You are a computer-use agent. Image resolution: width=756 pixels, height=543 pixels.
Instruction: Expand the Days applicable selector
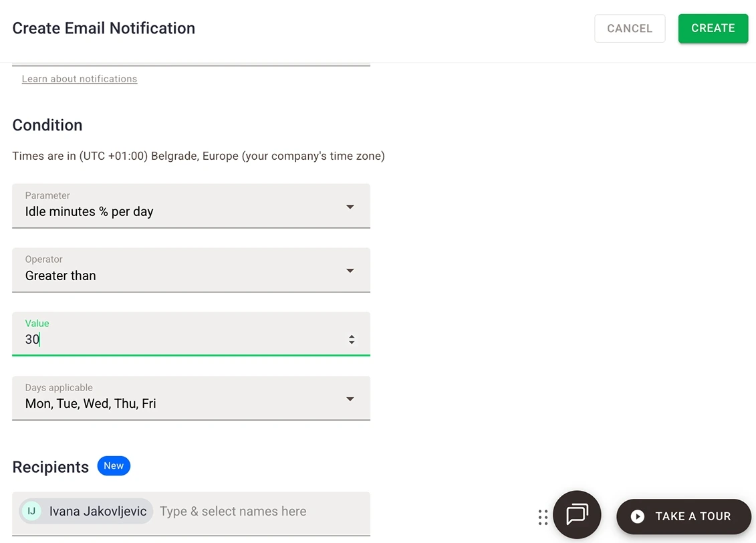point(191,398)
